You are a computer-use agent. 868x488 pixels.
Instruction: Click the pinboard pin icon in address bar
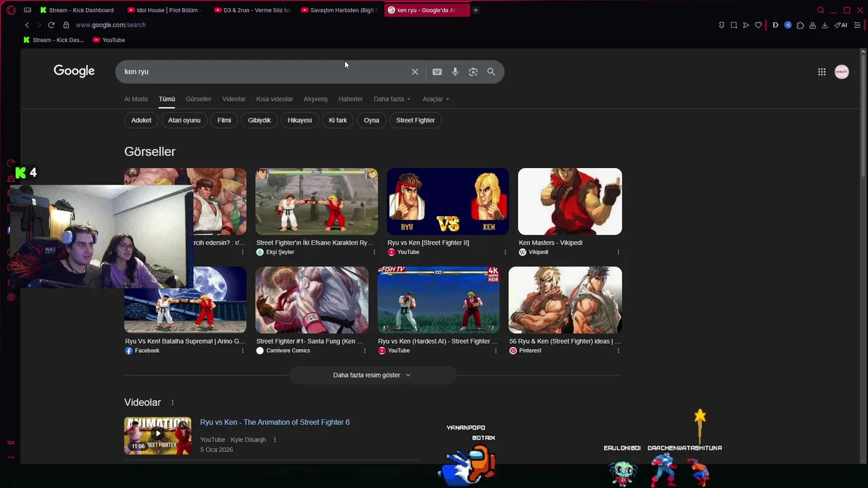click(722, 25)
